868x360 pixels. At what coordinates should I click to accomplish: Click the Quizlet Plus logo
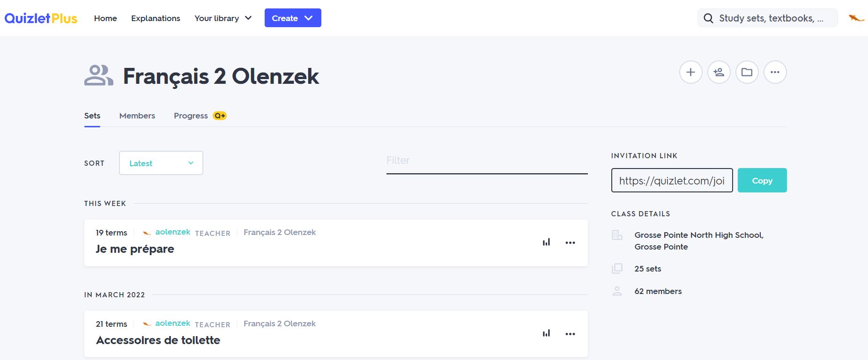coord(41,18)
